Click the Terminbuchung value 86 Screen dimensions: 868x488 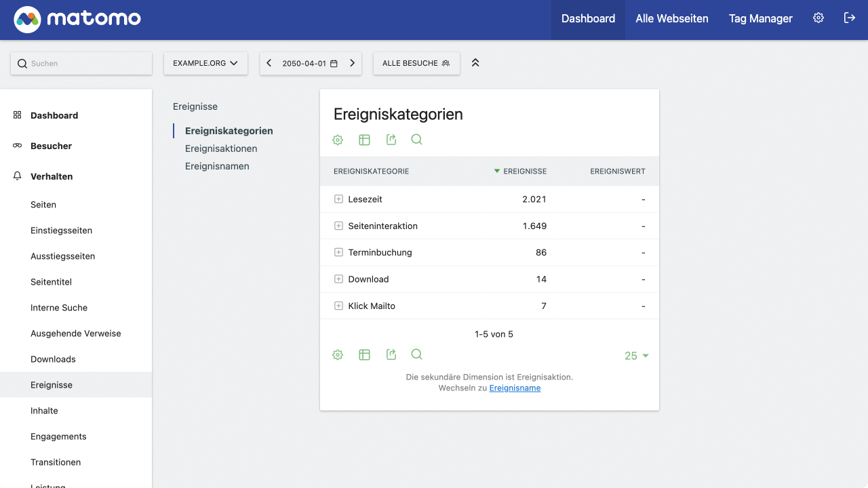point(541,252)
